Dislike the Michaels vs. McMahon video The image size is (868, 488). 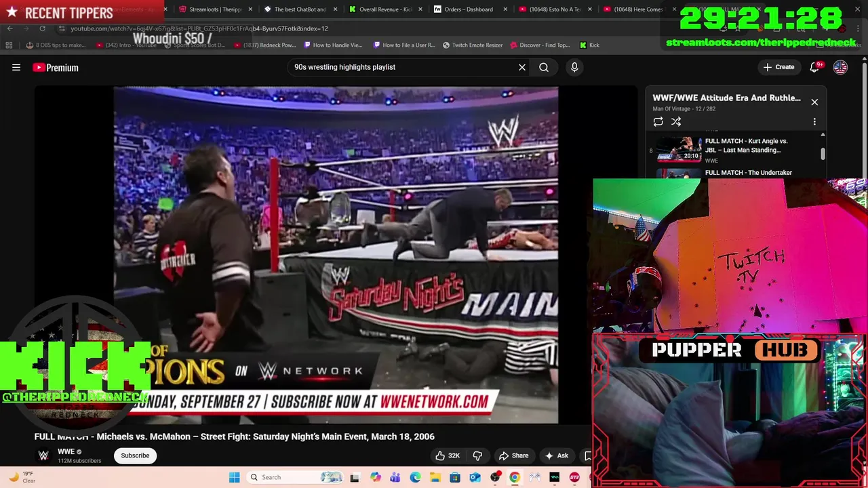coord(477,455)
